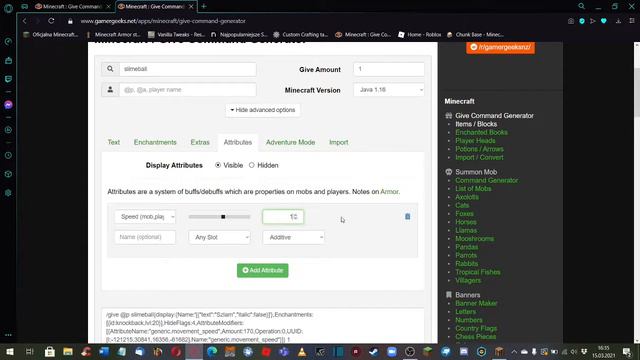Viewport: 640px width, 360px height.
Task: Open the Home - Roblox bookmark
Action: 420,35
